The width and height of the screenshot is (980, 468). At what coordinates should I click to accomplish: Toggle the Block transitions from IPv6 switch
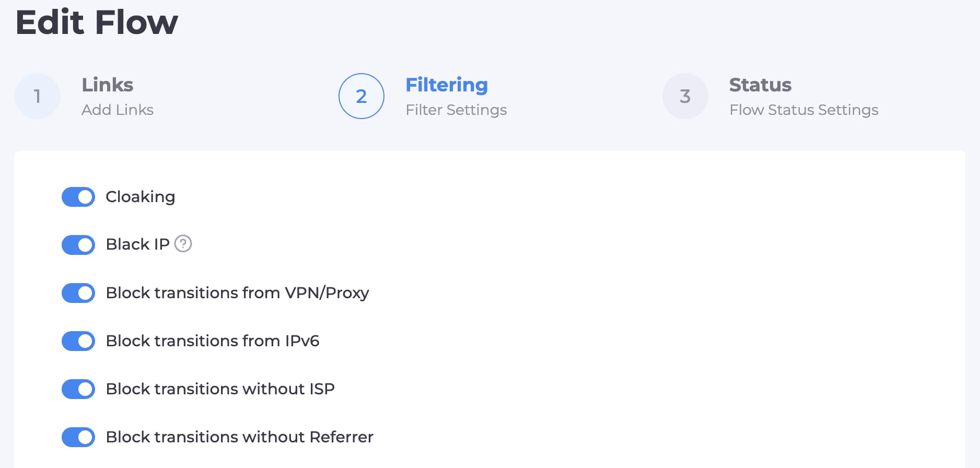[x=78, y=341]
